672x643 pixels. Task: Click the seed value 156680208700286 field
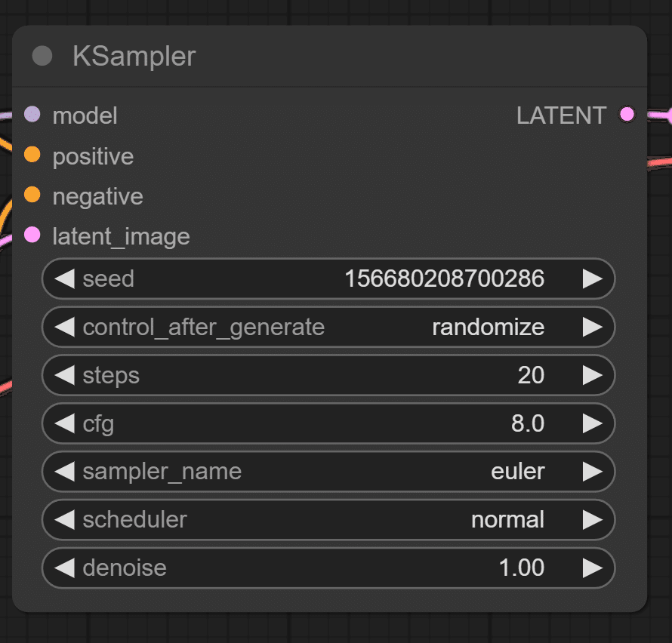[x=328, y=279]
